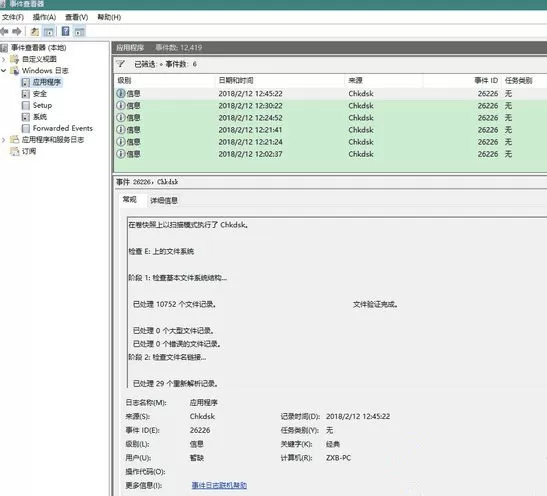Switch to the 详细信息 tab

[x=164, y=201]
